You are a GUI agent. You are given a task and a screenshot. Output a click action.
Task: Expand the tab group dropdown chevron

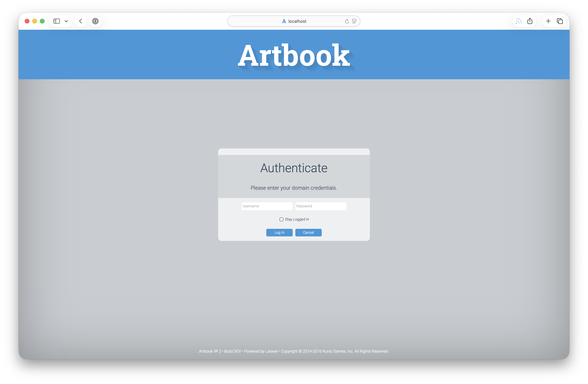pyautogui.click(x=66, y=21)
